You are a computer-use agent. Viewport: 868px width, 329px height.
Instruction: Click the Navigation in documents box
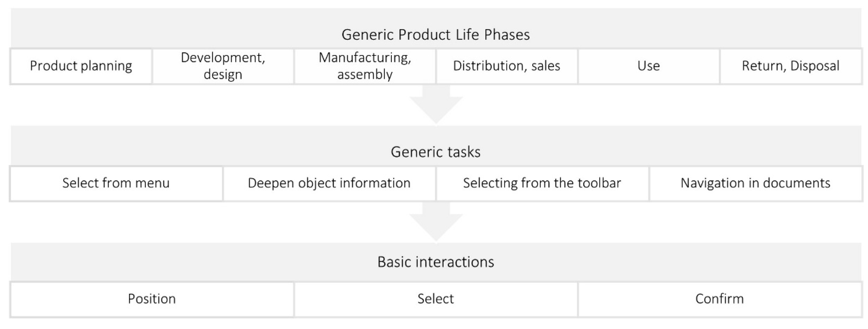click(755, 183)
